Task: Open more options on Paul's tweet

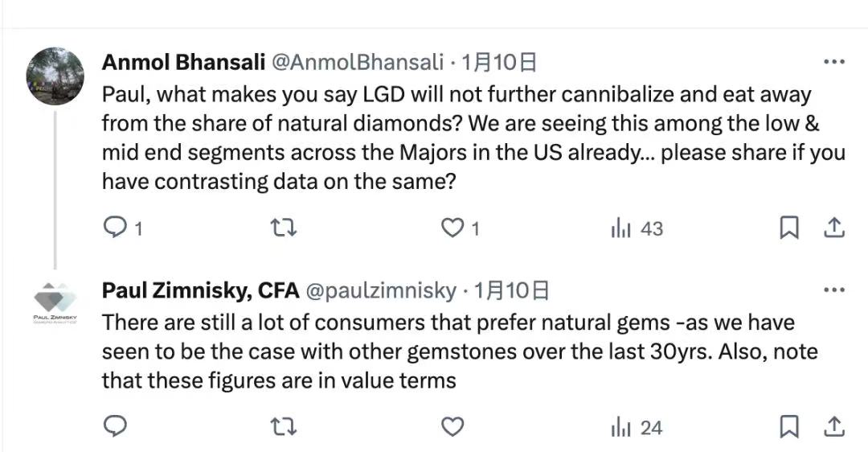Action: (x=834, y=290)
